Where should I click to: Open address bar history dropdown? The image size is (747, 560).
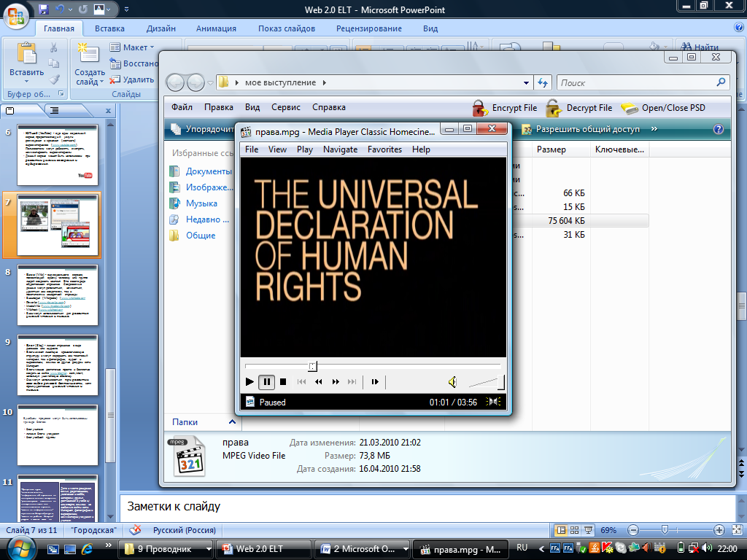click(526, 83)
